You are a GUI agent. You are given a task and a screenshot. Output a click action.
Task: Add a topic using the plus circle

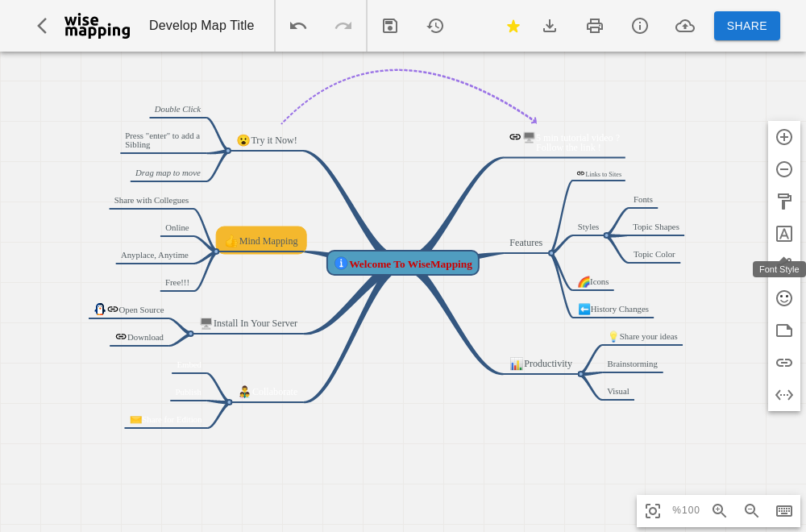point(784,137)
